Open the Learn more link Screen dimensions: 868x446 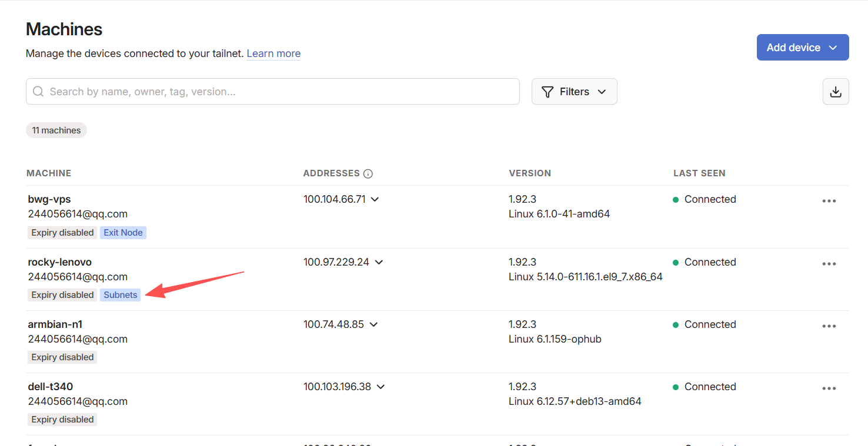[x=273, y=53]
